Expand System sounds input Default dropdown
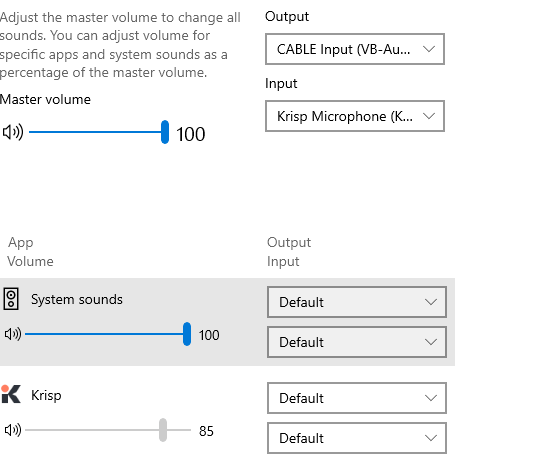 [x=357, y=342]
